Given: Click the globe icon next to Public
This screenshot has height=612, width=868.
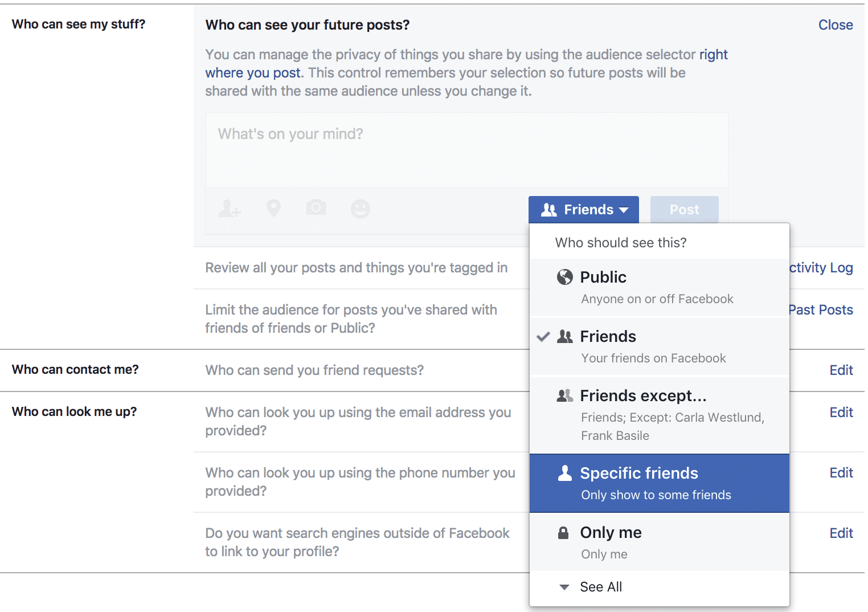Looking at the screenshot, I should click(564, 277).
